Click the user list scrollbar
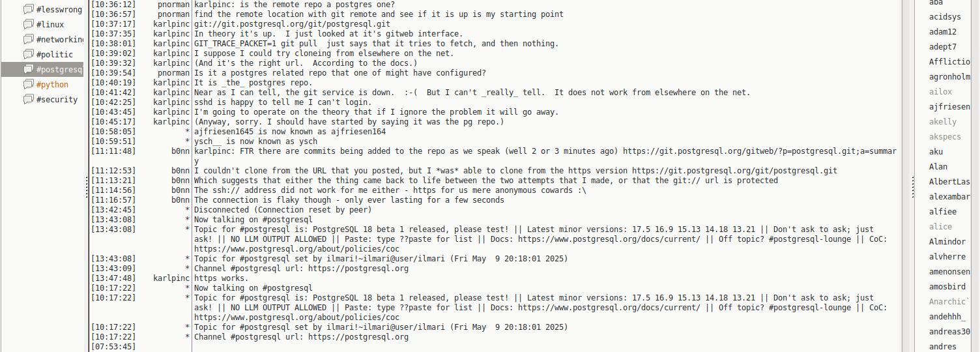This screenshot has width=980, height=352. click(975, 176)
